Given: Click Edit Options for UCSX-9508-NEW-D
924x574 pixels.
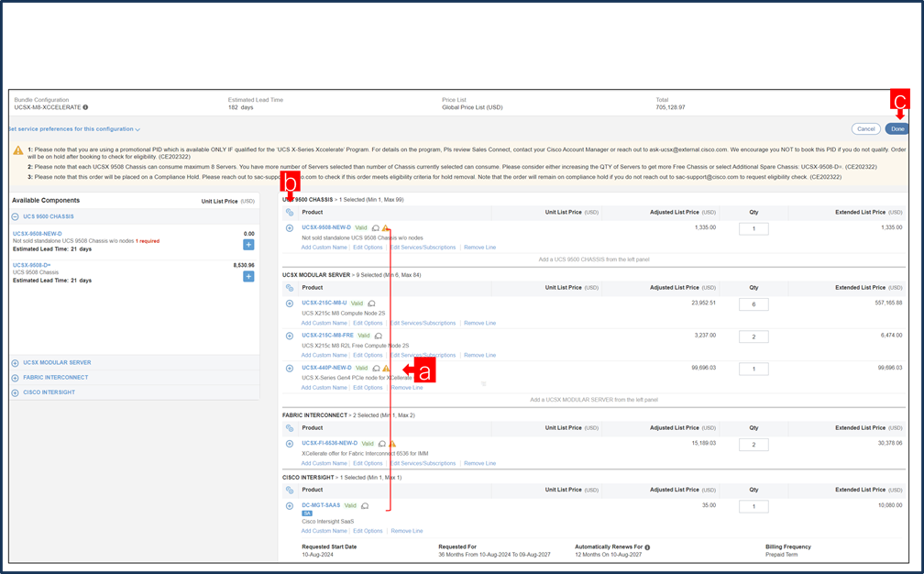Looking at the screenshot, I should (368, 248).
